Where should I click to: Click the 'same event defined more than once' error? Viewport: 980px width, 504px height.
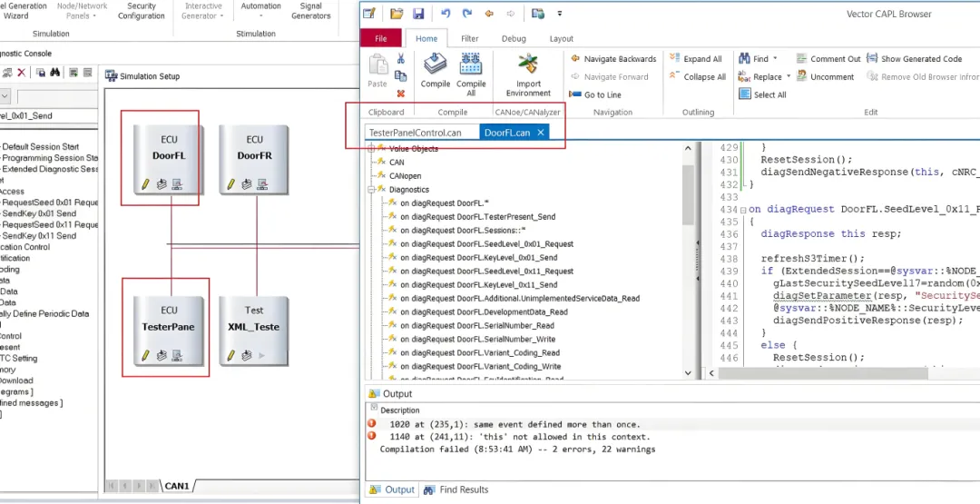coord(515,424)
